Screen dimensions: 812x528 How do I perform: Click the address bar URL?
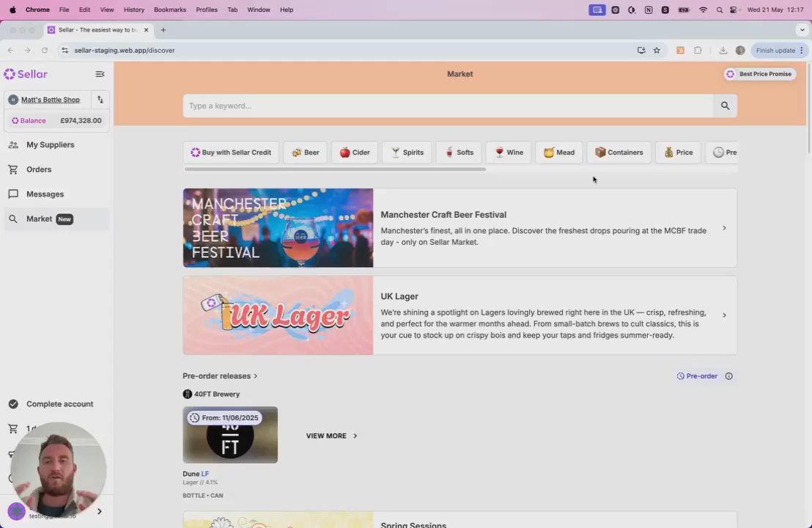(x=125, y=51)
